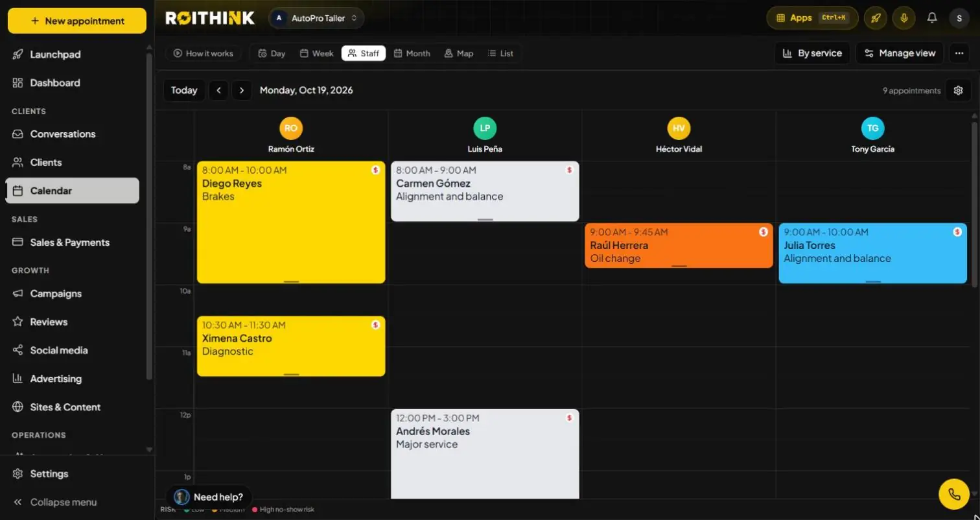Expand the AutoPro Taller account selector
The image size is (980, 520).
pyautogui.click(x=316, y=18)
